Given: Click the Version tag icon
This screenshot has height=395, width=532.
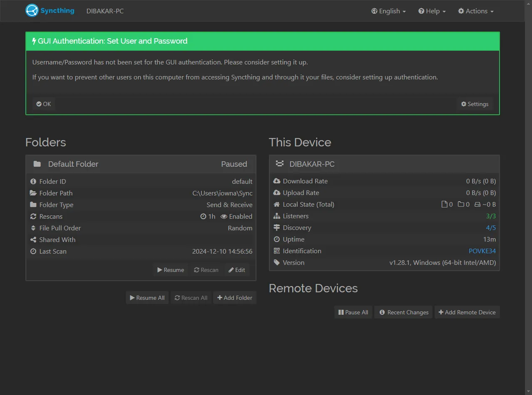Looking at the screenshot, I should (277, 263).
